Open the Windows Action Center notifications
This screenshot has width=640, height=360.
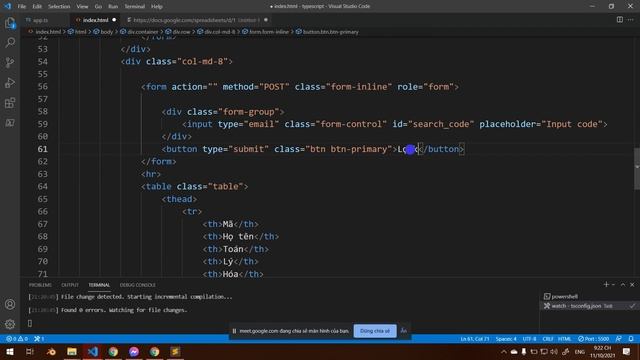pos(627,351)
